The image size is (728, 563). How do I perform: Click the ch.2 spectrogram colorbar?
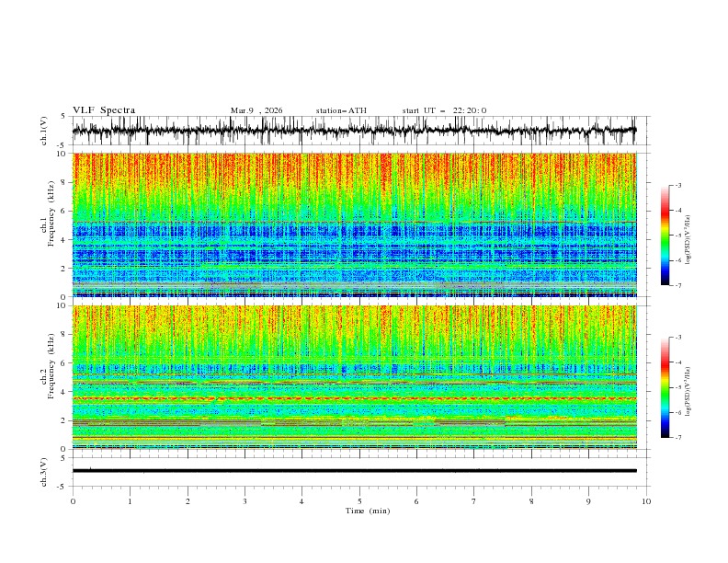click(665, 387)
